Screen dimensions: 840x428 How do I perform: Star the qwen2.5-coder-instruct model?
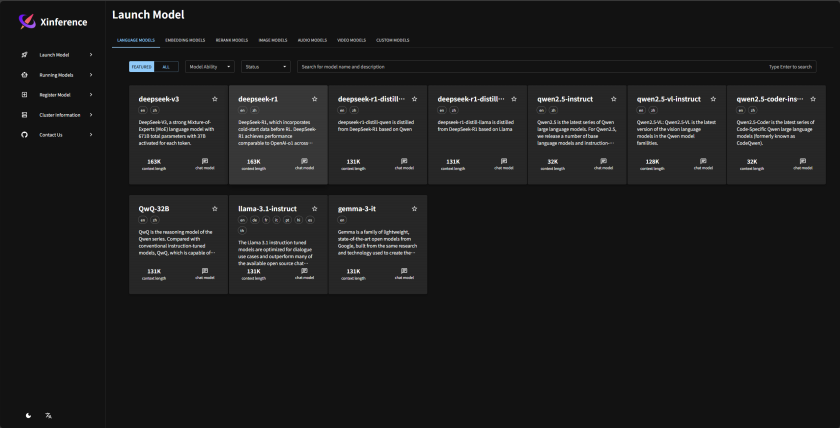tap(813, 99)
